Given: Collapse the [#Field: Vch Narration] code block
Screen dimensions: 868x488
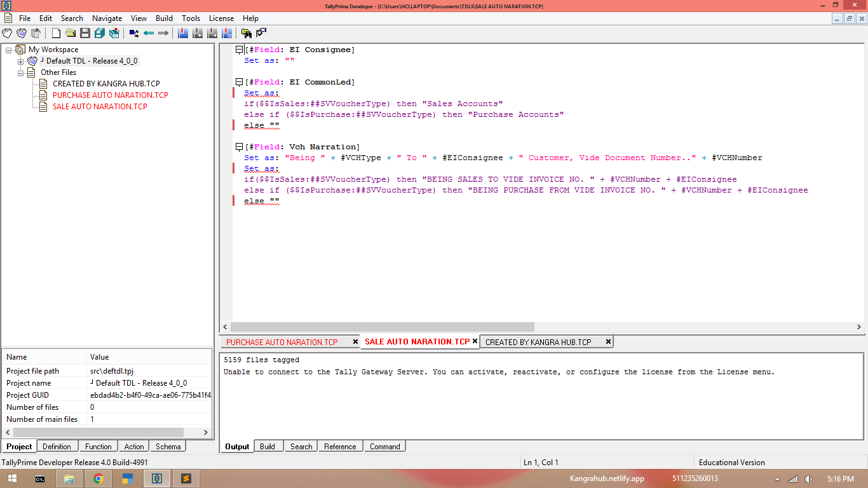Looking at the screenshot, I should click(239, 147).
